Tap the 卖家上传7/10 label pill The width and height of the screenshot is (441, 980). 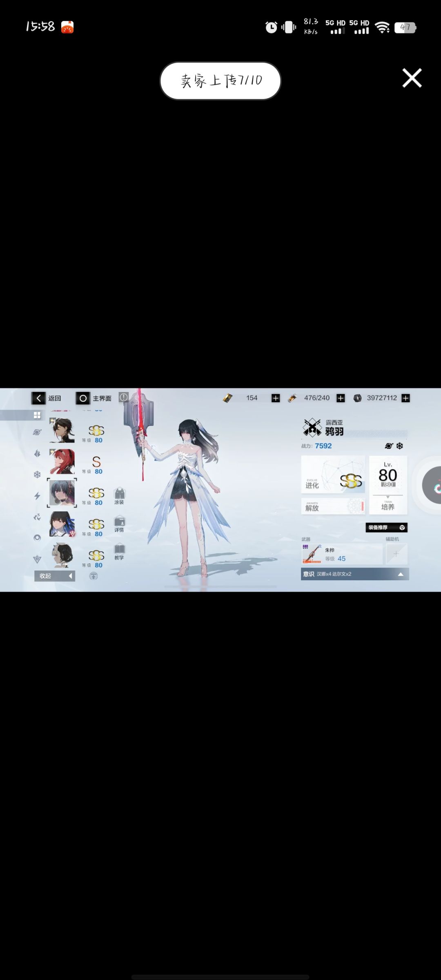[220, 81]
